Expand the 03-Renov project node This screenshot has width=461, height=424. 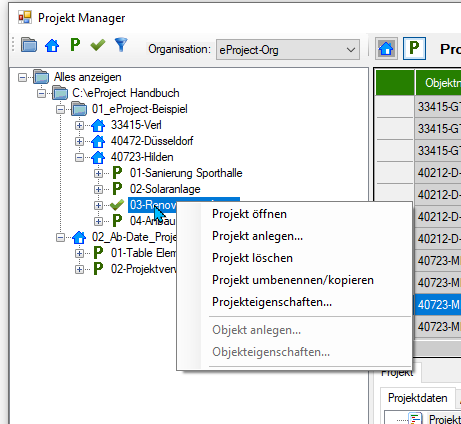(x=98, y=206)
